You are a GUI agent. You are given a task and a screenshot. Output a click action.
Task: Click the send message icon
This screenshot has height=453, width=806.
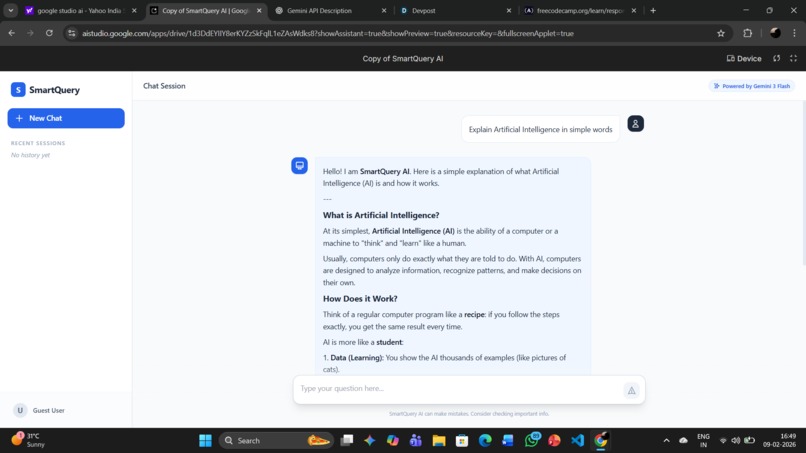(631, 390)
